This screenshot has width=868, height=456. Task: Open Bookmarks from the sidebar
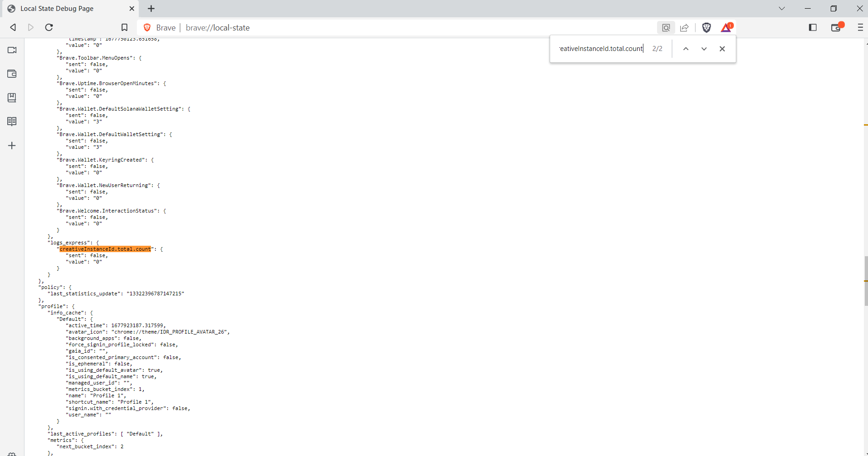[12, 97]
